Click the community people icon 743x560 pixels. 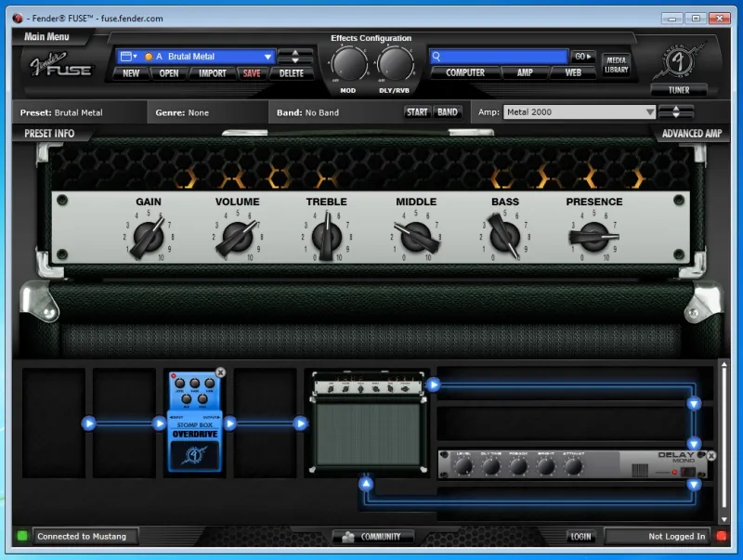point(348,537)
